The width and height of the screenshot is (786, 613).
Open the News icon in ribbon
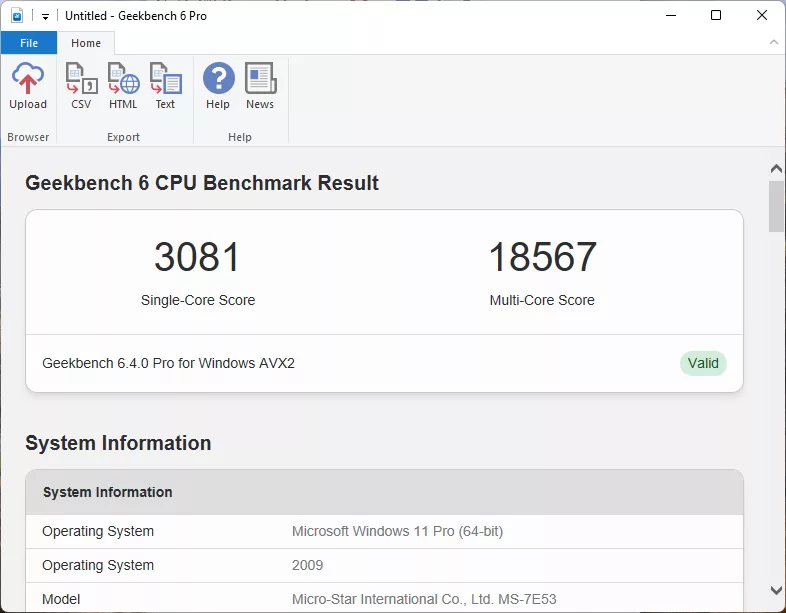coord(260,86)
